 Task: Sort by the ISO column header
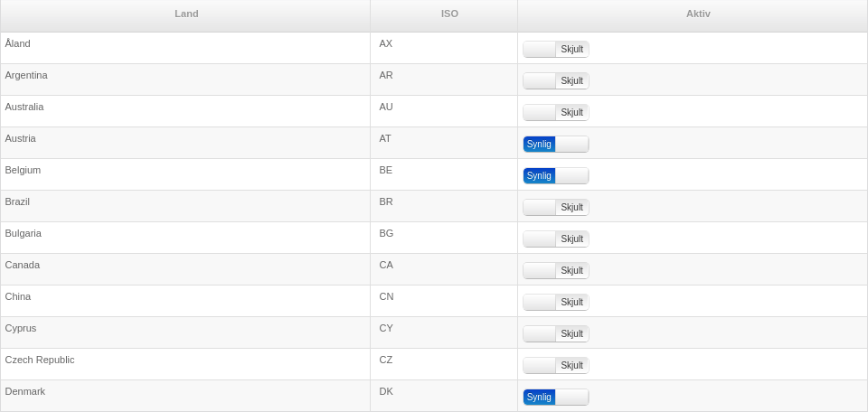tap(449, 14)
